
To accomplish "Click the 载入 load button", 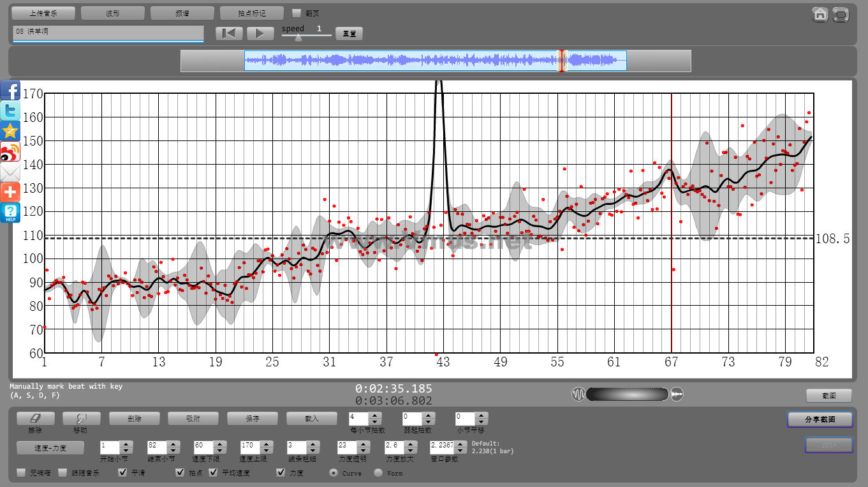I will click(x=312, y=419).
